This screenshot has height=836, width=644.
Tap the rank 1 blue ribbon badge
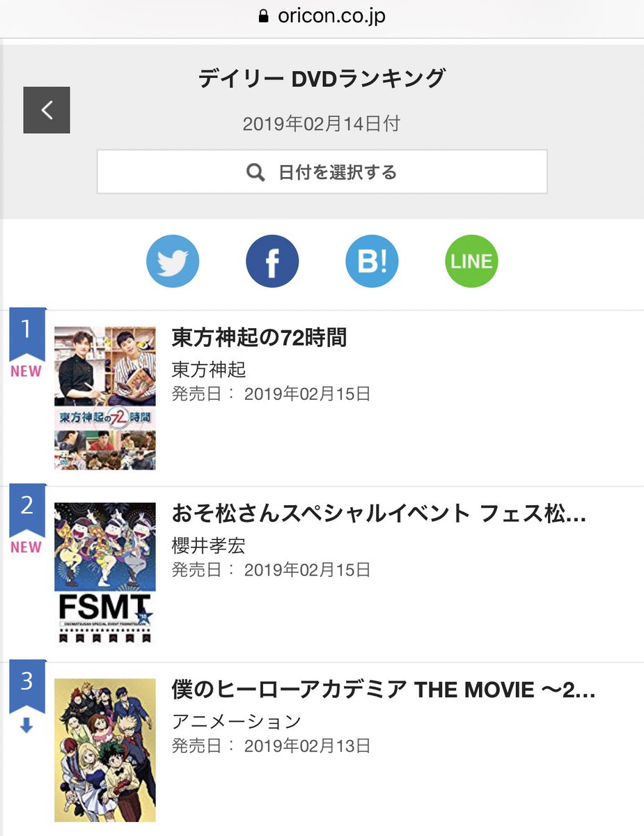(x=26, y=330)
